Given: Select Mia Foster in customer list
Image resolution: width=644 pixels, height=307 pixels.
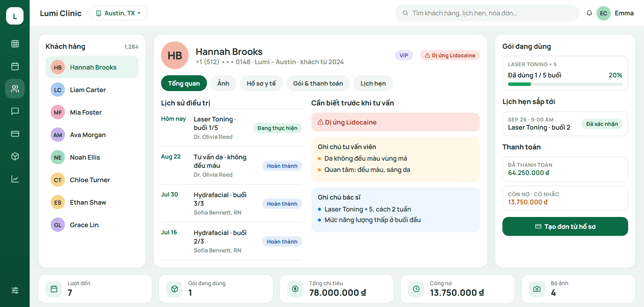Looking at the screenshot, I should [x=92, y=112].
